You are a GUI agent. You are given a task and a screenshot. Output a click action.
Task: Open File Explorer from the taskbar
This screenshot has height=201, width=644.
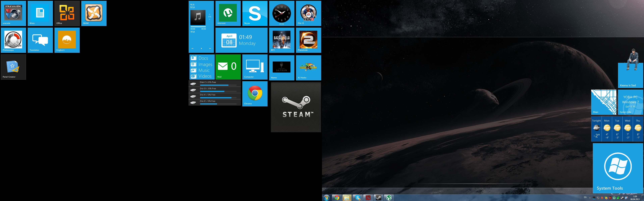pos(347,198)
